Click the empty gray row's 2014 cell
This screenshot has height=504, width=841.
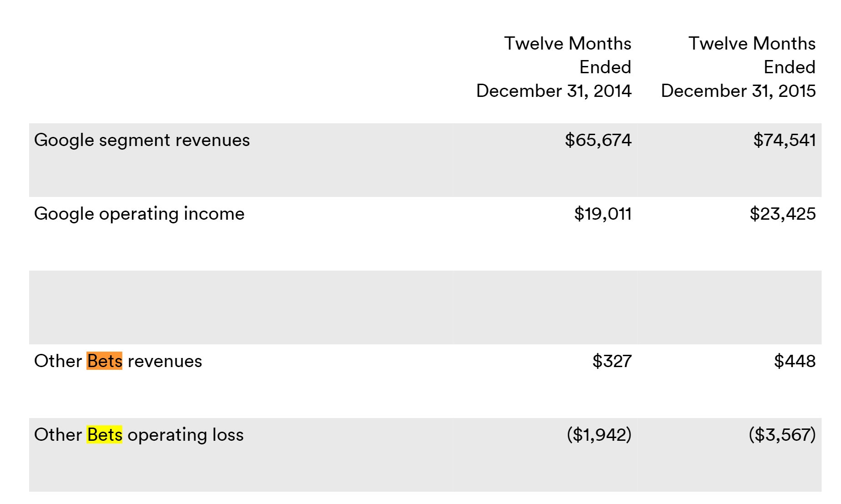[x=545, y=307]
